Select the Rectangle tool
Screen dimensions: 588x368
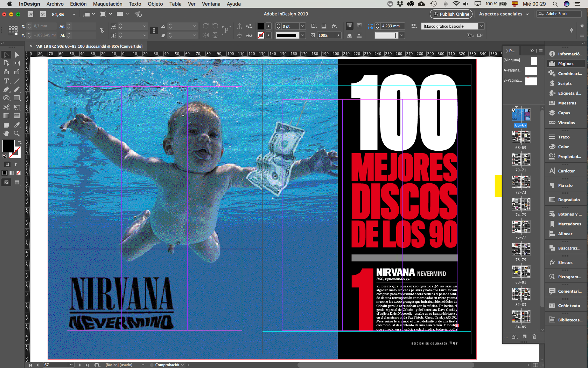coord(17,98)
